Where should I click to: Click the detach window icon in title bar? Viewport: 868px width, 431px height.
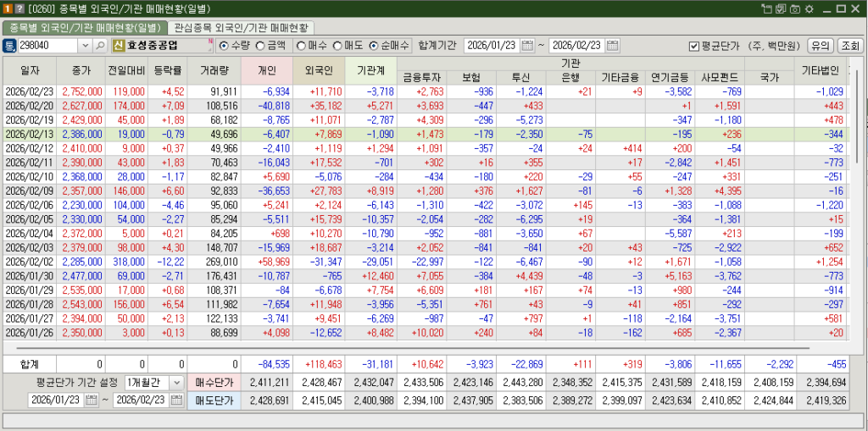[765, 8]
